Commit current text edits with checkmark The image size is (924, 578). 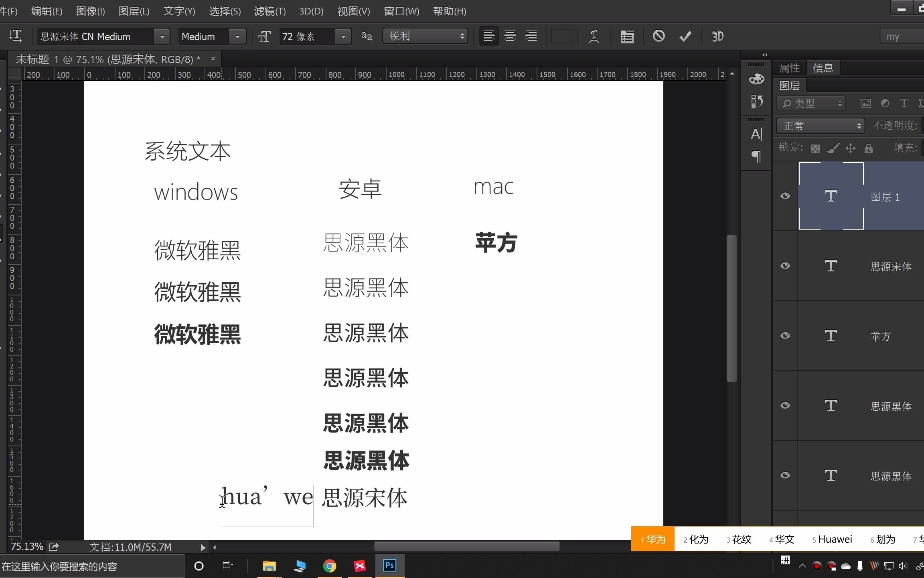click(685, 36)
